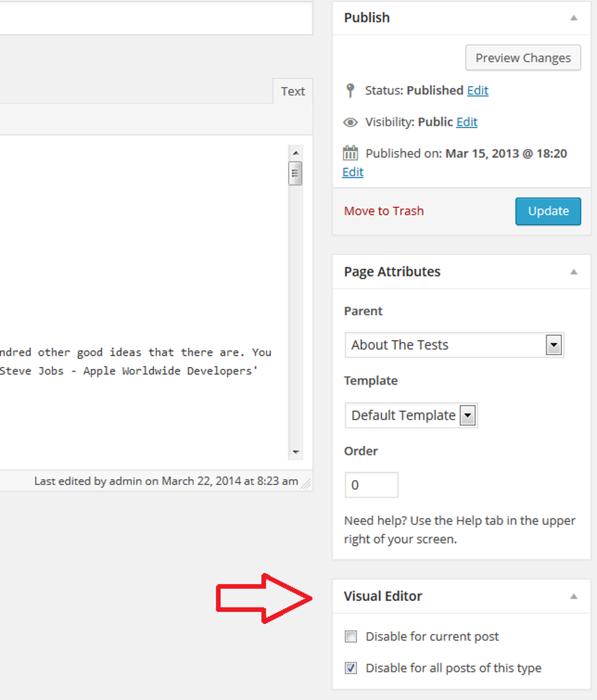Click the editor scrollbar thumb
The height and width of the screenshot is (700, 597).
pos(295,173)
